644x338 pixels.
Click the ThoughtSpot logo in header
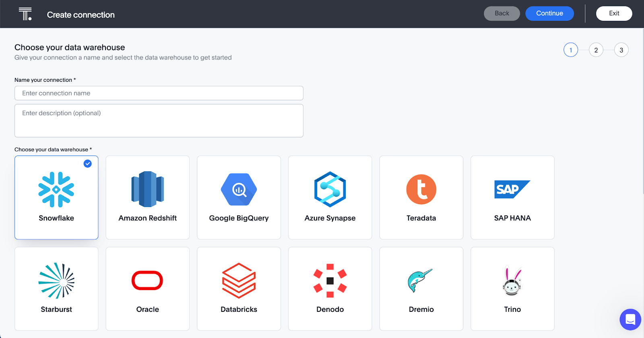pyautogui.click(x=25, y=14)
